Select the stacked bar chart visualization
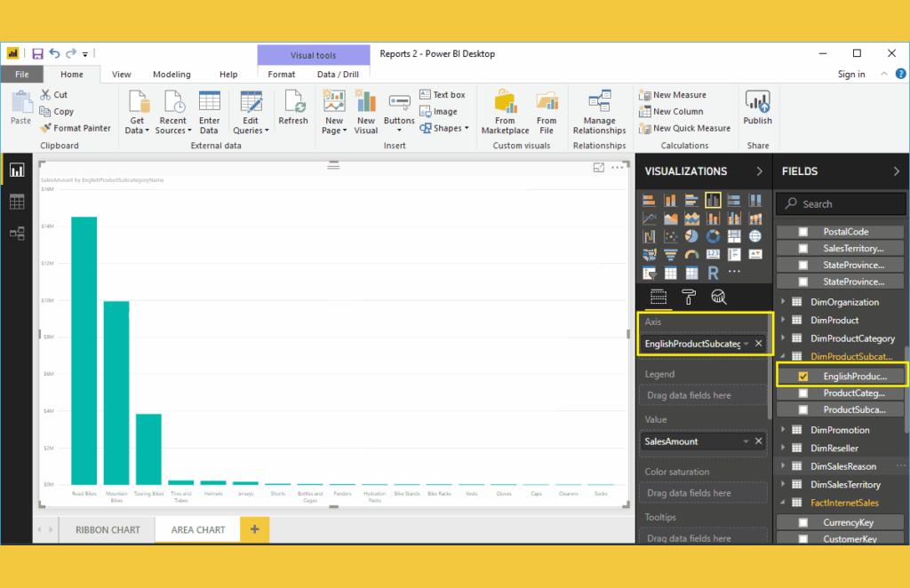910x588 pixels. [649, 201]
